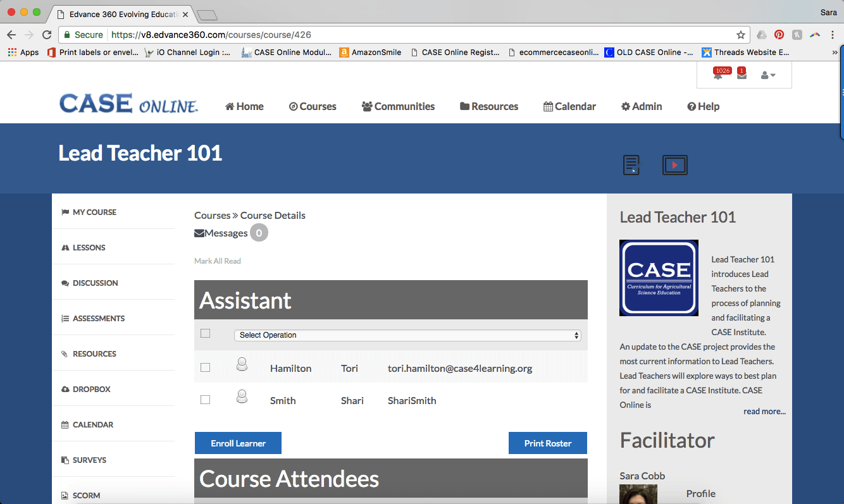
Task: Expand the bookmarks bar overflow chevron
Action: tap(835, 52)
